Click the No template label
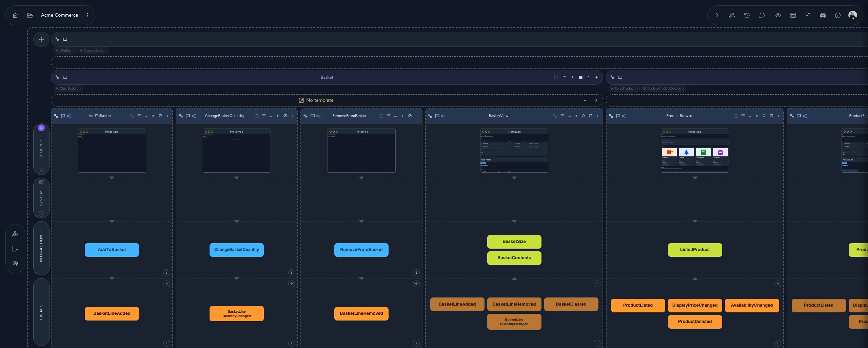The image size is (868, 348). pos(320,100)
